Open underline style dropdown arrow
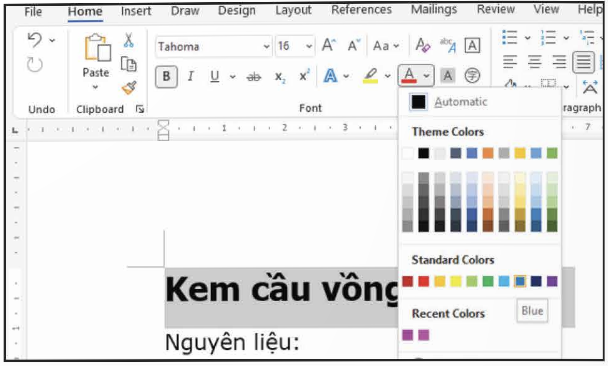Screen dimensions: 608x366 [x=232, y=76]
